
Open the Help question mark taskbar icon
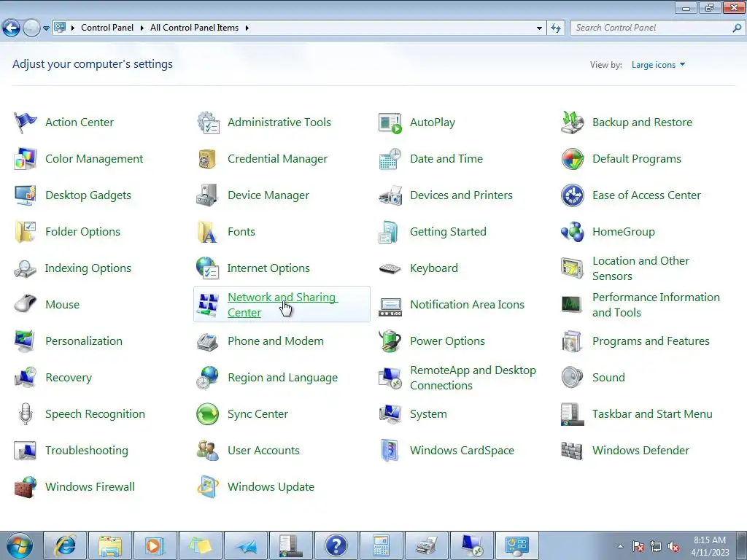[336, 545]
